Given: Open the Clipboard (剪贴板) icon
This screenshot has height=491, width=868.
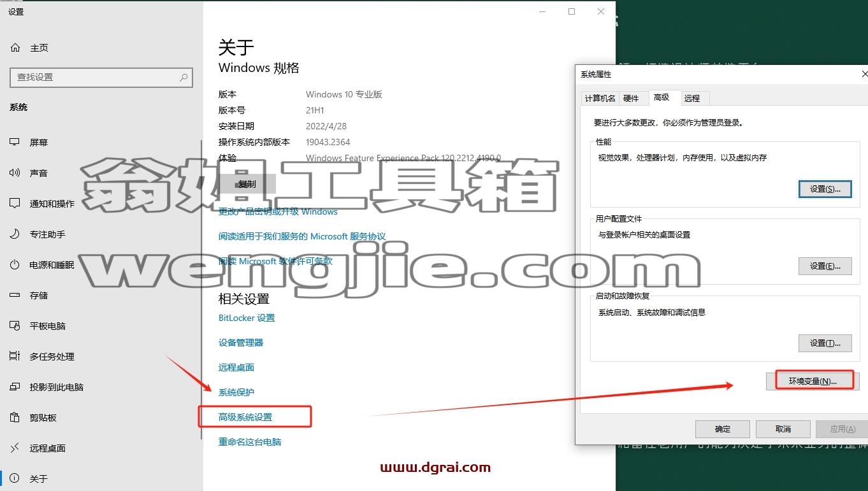Looking at the screenshot, I should point(15,417).
